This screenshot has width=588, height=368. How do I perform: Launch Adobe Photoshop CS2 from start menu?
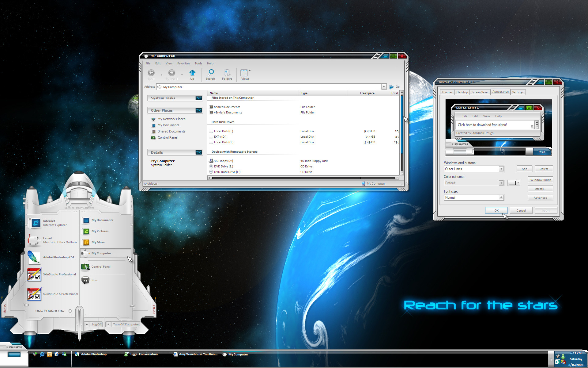coord(52,257)
